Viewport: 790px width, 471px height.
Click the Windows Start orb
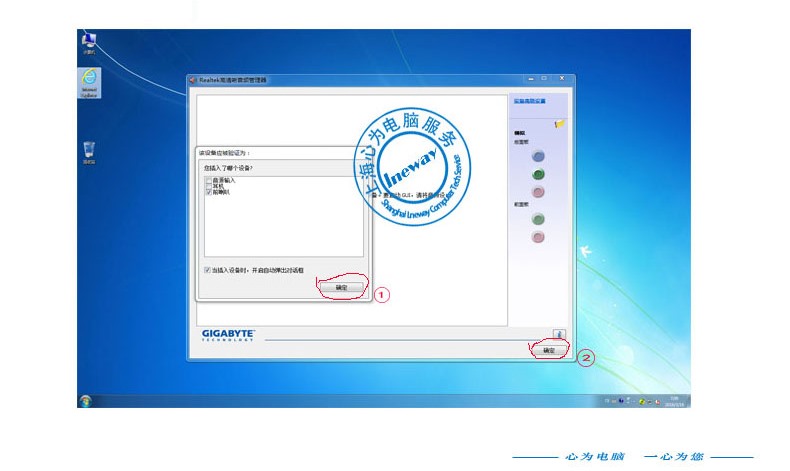pyautogui.click(x=87, y=400)
